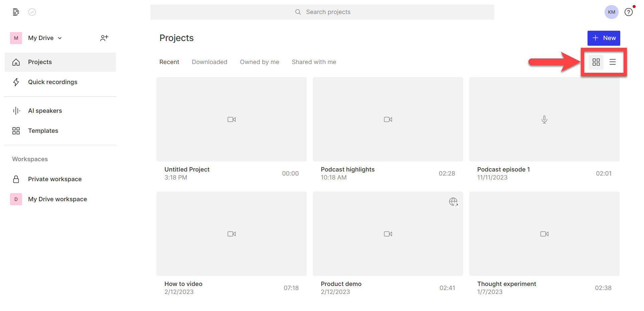This screenshot has height=311, width=644.
Task: Type in the Search projects field
Action: coord(322,12)
